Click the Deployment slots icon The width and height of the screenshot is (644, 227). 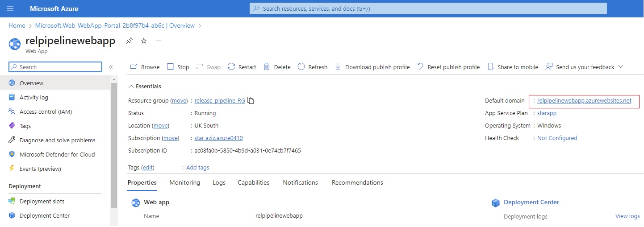(12, 201)
